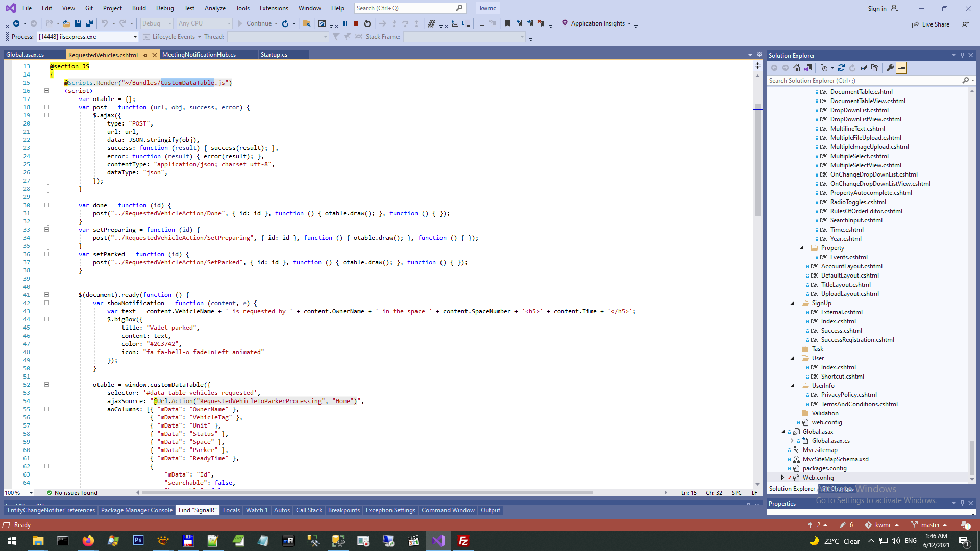The image size is (980, 551).
Task: Switch to the Startup.cs tab
Action: (x=274, y=55)
